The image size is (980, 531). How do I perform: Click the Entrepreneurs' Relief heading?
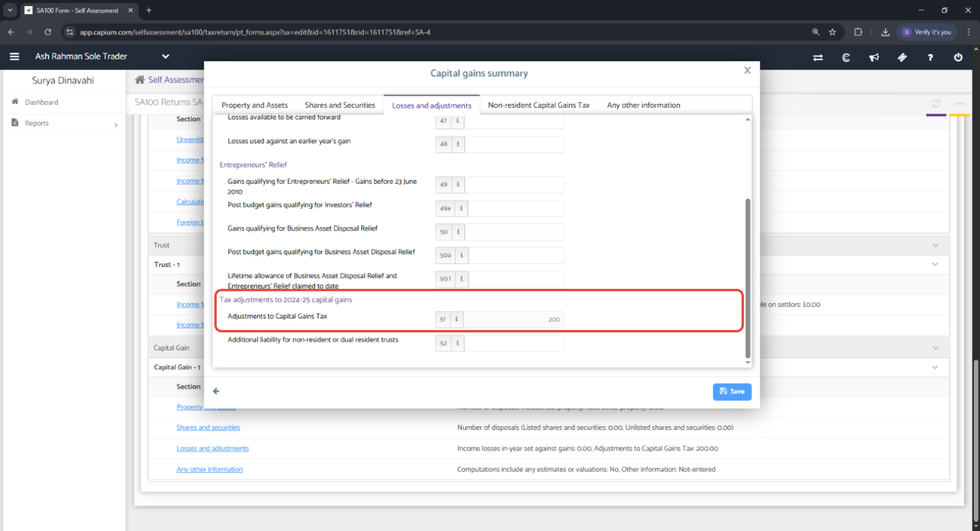(x=253, y=165)
